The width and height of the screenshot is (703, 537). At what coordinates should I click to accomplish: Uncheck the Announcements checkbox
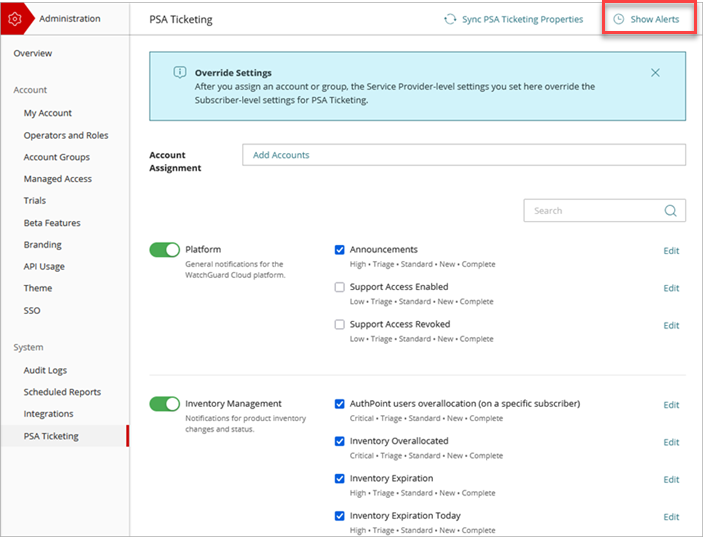[340, 250]
